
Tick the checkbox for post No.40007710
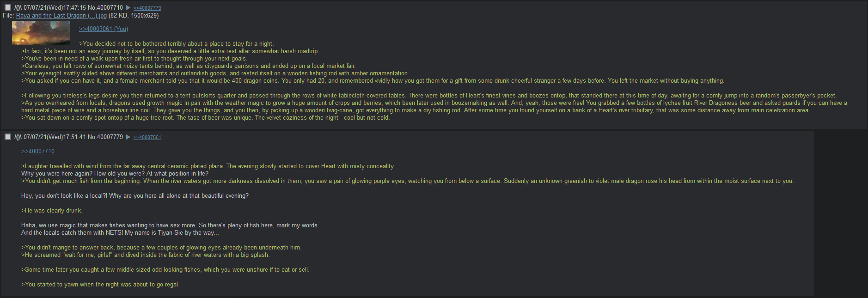click(8, 7)
